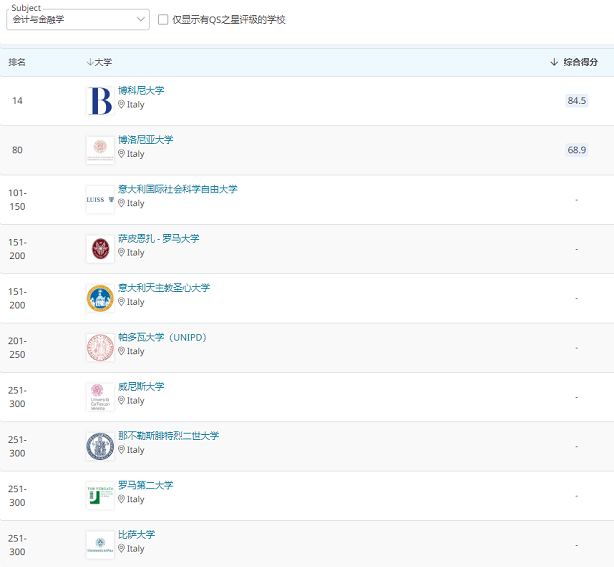Click location pin under 博科尼大学
Viewport: 614px width, 567px height.
pos(121,105)
